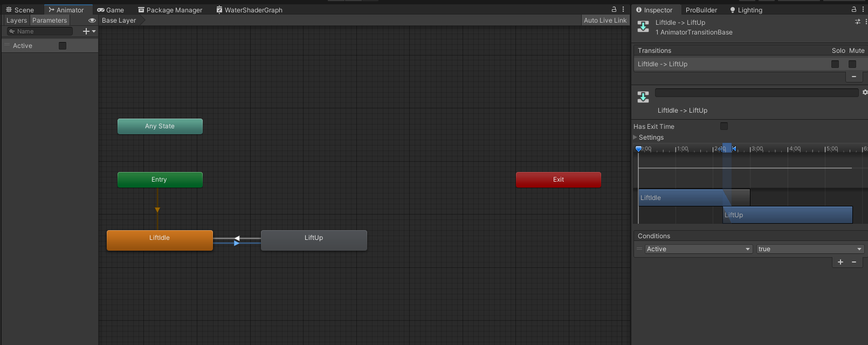Select the orange LiftIdle state node
Screen dimensions: 868x345
point(159,240)
